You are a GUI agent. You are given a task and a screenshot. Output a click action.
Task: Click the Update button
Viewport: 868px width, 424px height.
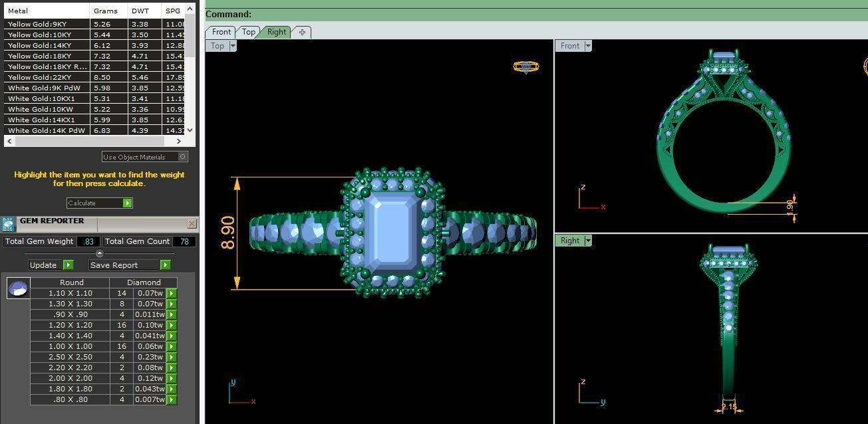(x=45, y=265)
